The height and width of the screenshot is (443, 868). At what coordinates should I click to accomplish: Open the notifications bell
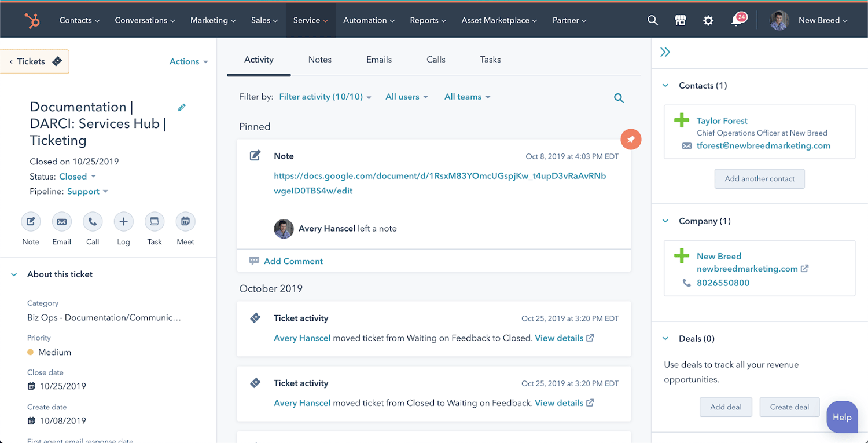tap(737, 20)
